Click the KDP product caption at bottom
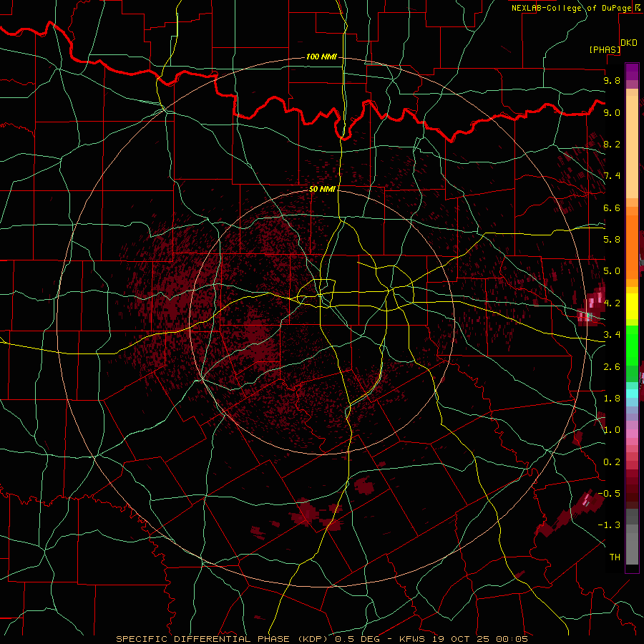 click(322, 639)
